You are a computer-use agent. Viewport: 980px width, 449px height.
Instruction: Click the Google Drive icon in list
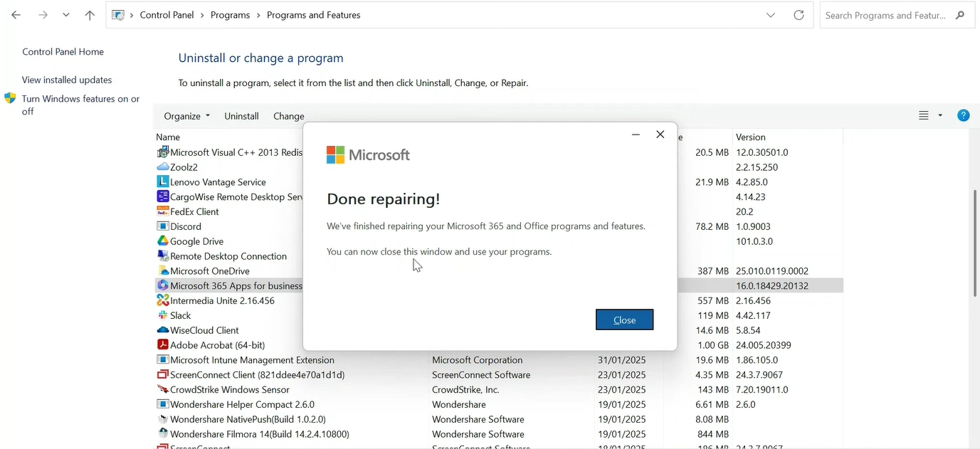click(162, 241)
